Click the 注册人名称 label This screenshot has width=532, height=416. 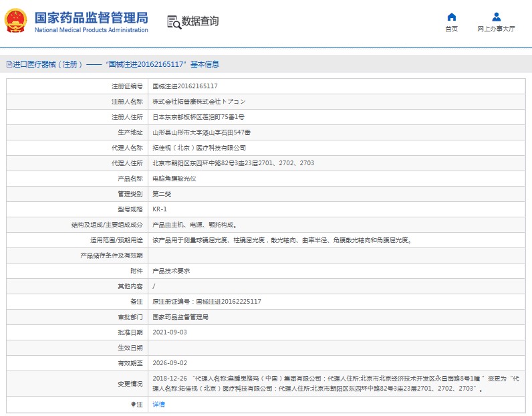click(127, 102)
